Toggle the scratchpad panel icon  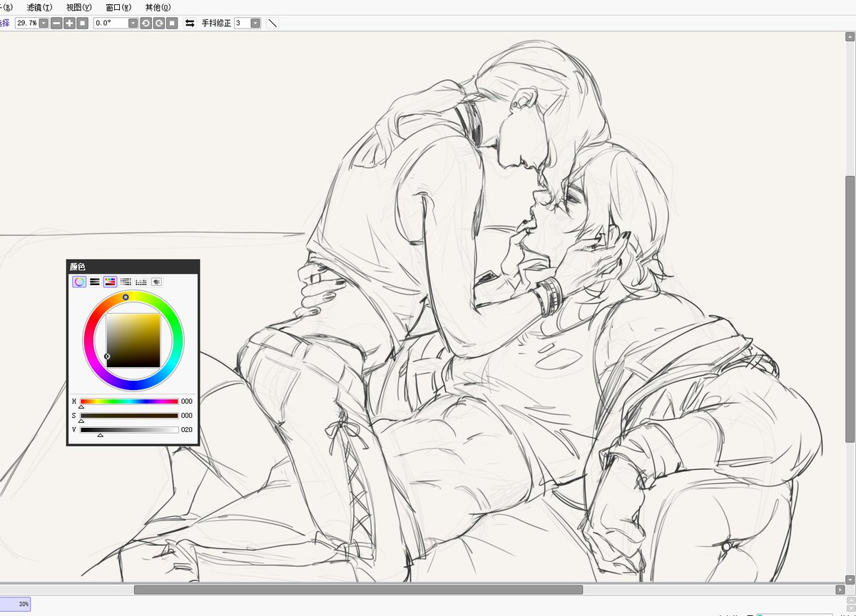pos(156,282)
